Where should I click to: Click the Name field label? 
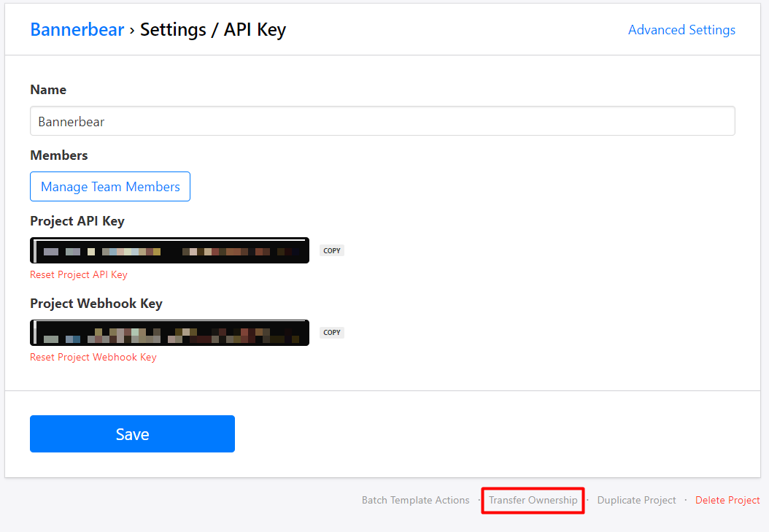48,90
